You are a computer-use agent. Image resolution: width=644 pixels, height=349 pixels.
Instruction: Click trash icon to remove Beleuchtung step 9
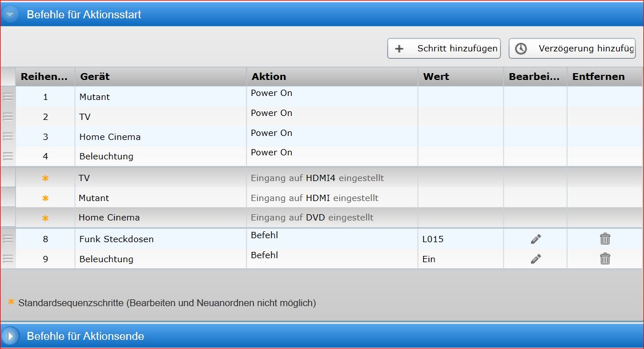tap(605, 259)
